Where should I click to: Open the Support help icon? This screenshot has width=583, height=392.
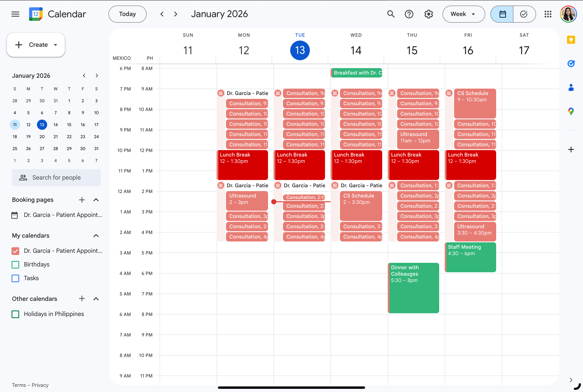(409, 14)
